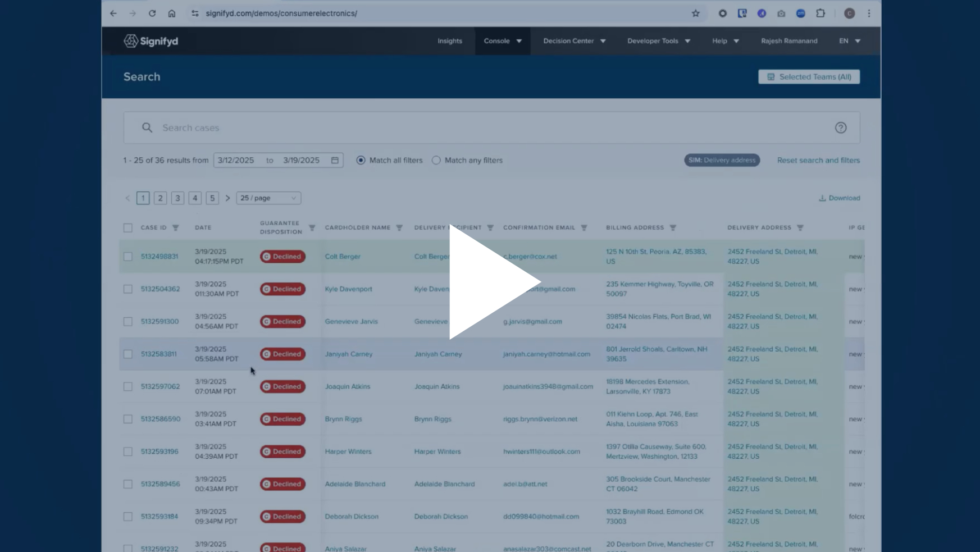Click Reset search and filters link

(818, 161)
